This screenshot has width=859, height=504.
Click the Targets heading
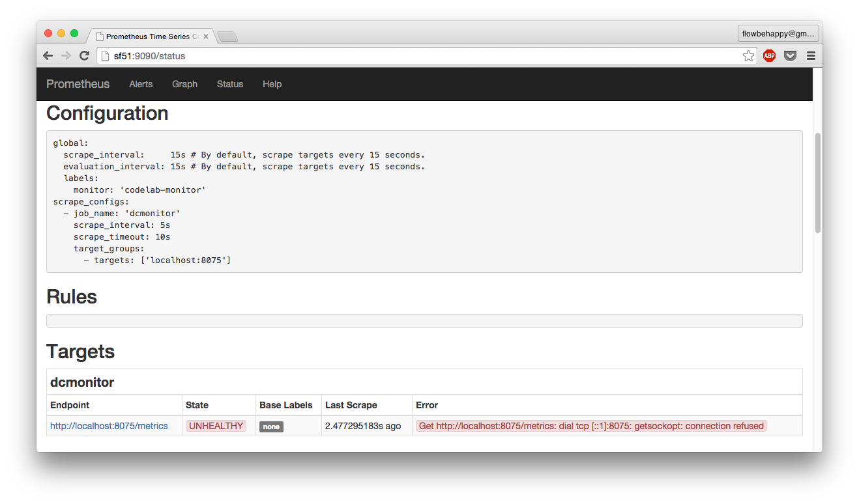(x=80, y=352)
